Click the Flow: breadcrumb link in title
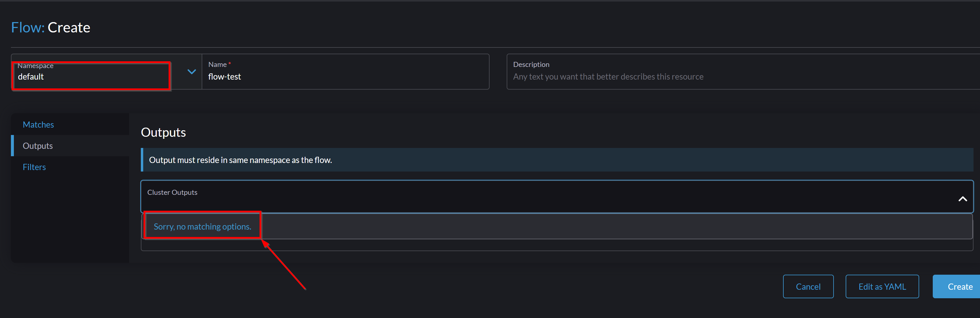980x318 pixels. pyautogui.click(x=28, y=27)
